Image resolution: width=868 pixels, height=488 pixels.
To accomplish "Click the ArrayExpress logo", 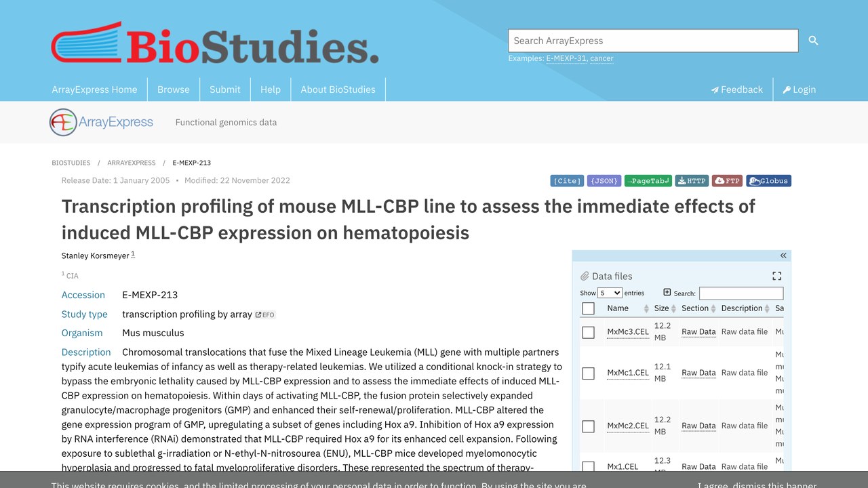I will 102,122.
